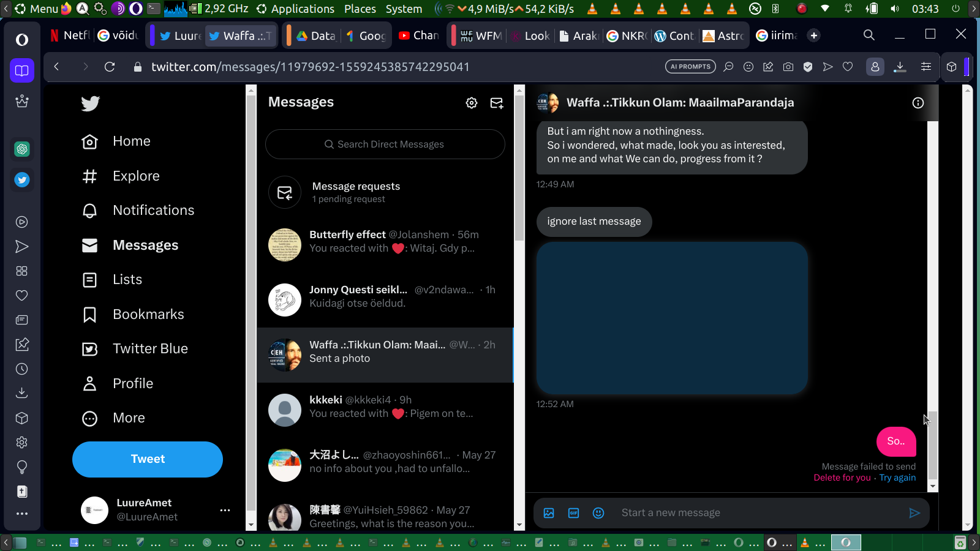Attach a photo to message
Image resolution: width=980 pixels, height=551 pixels.
point(549,513)
